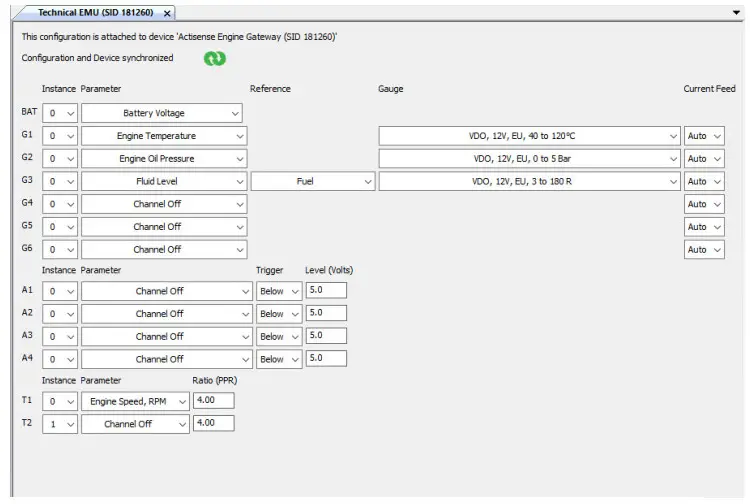This screenshot has height=504, width=750.
Task: Open G5 Current Feed Auto dropdown
Action: pos(704,227)
